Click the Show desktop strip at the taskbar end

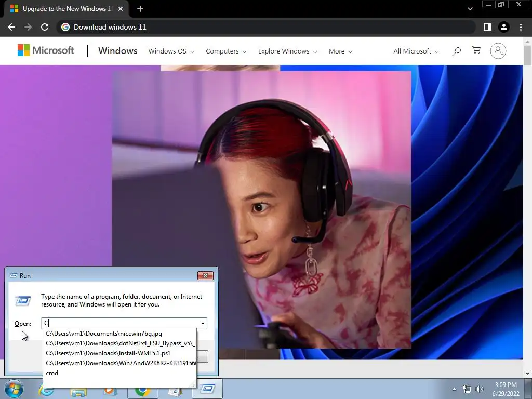pos(528,389)
